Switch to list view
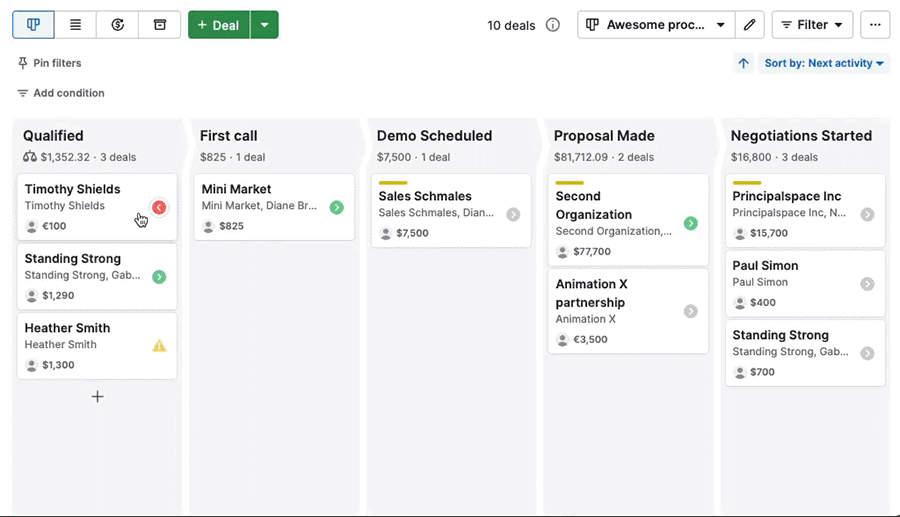The height and width of the screenshot is (517, 900). 75,25
